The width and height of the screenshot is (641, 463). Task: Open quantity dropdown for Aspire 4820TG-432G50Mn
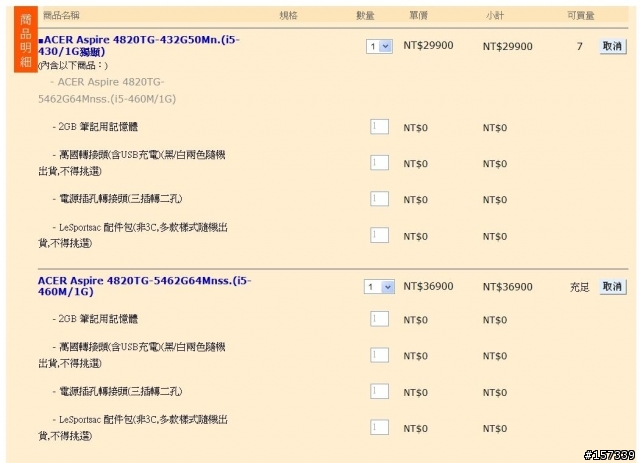pos(379,46)
